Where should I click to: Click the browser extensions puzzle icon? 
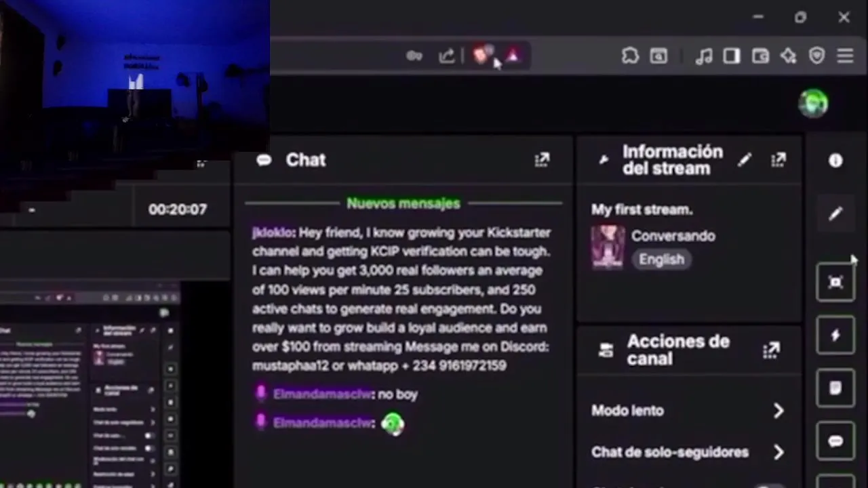click(630, 56)
